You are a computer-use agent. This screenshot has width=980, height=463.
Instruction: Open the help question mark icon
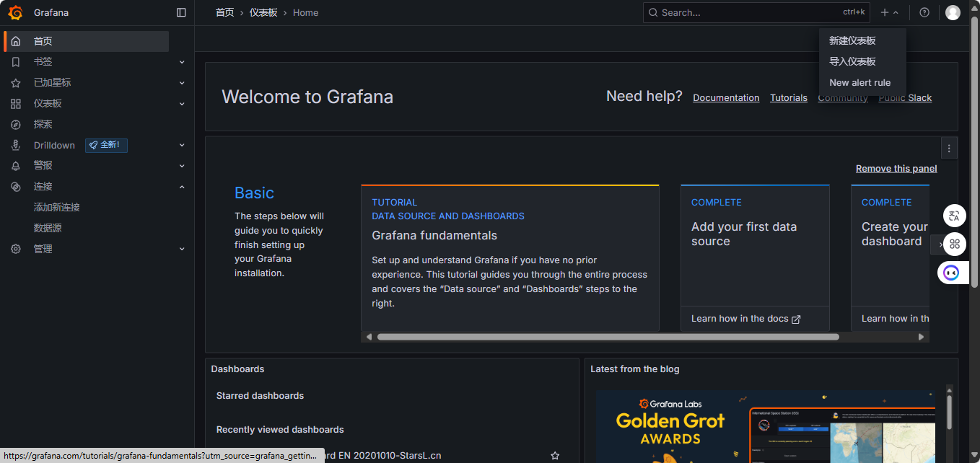point(924,12)
